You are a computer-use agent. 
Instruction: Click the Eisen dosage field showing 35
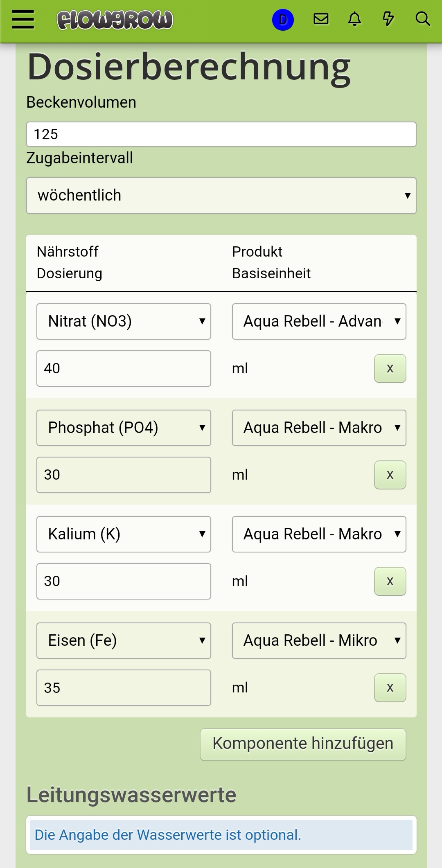point(124,688)
